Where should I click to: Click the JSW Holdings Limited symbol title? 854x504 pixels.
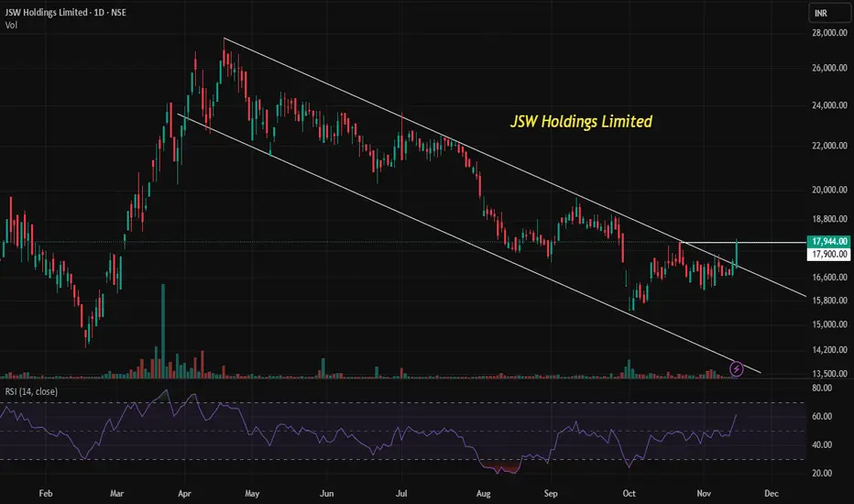coord(65,12)
